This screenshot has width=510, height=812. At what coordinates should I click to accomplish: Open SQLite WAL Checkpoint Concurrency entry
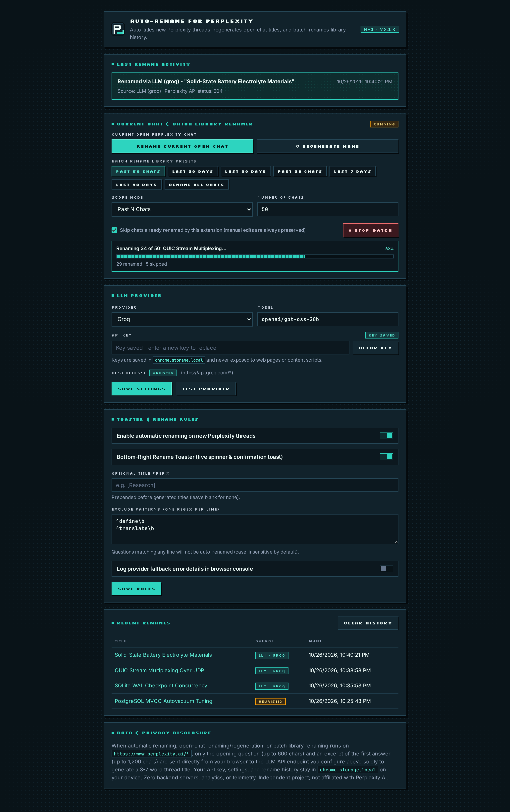tap(161, 686)
